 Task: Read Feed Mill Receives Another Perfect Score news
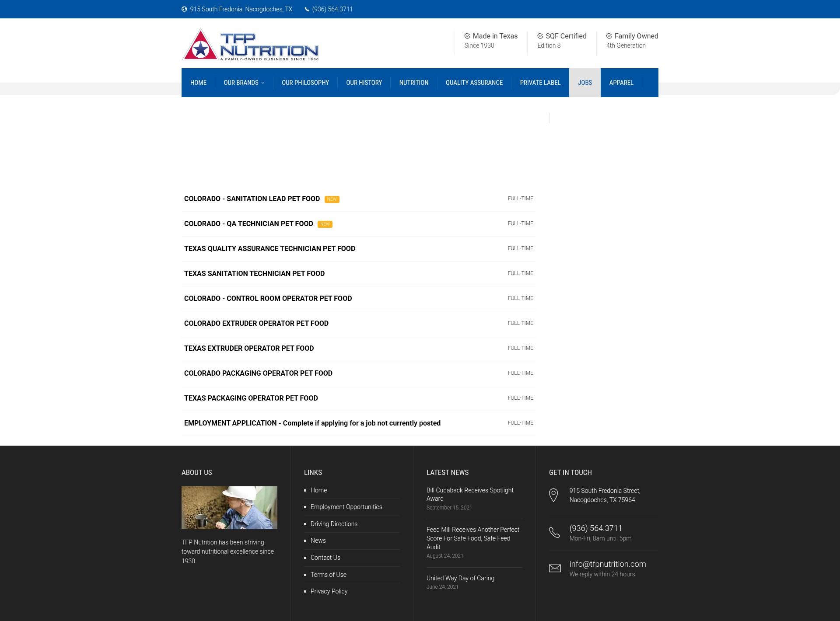(x=473, y=538)
